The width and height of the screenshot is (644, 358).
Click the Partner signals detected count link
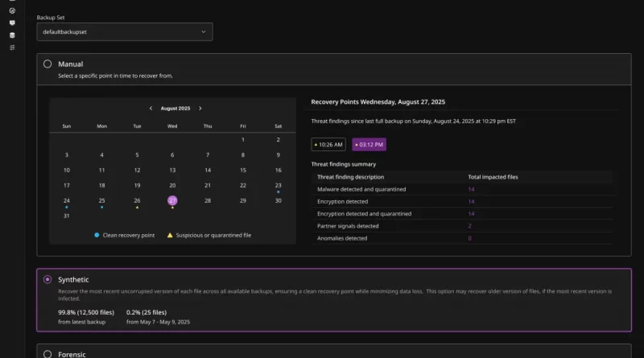[x=470, y=226]
